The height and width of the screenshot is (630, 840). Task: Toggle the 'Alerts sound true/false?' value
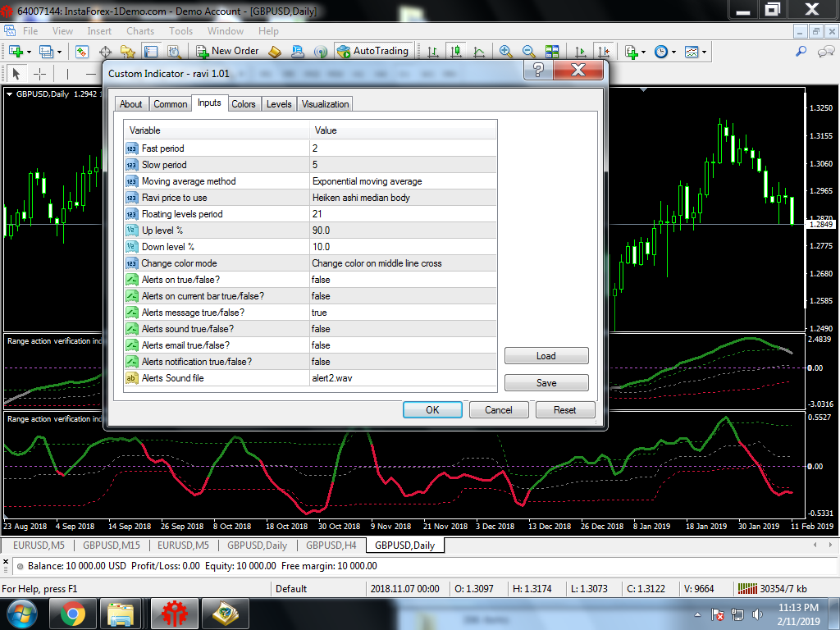pos(403,329)
